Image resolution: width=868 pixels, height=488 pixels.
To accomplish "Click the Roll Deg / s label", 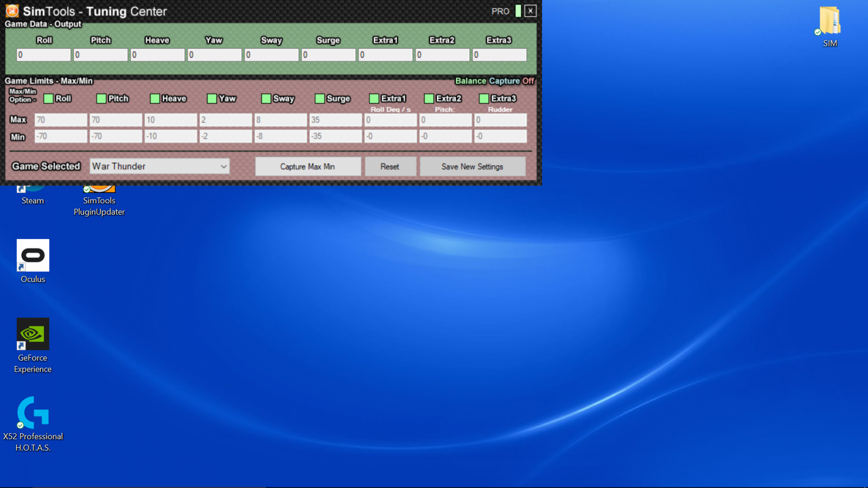I will click(x=391, y=110).
